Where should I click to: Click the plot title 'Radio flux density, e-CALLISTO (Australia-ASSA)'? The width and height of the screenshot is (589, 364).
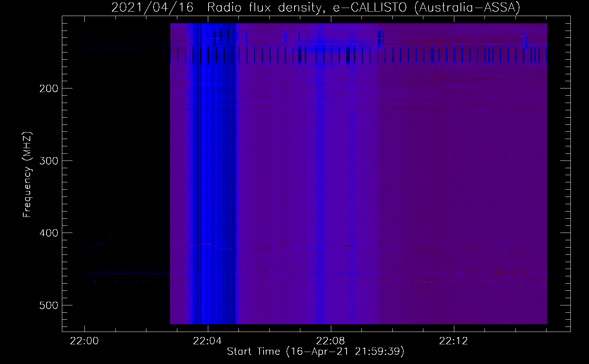(364, 7)
